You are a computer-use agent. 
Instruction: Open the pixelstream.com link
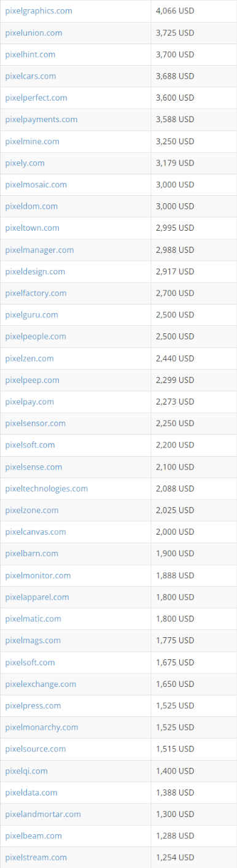36,858
